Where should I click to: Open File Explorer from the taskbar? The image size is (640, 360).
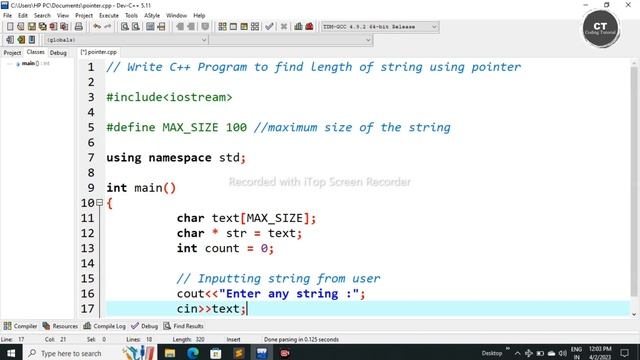pos(170,353)
